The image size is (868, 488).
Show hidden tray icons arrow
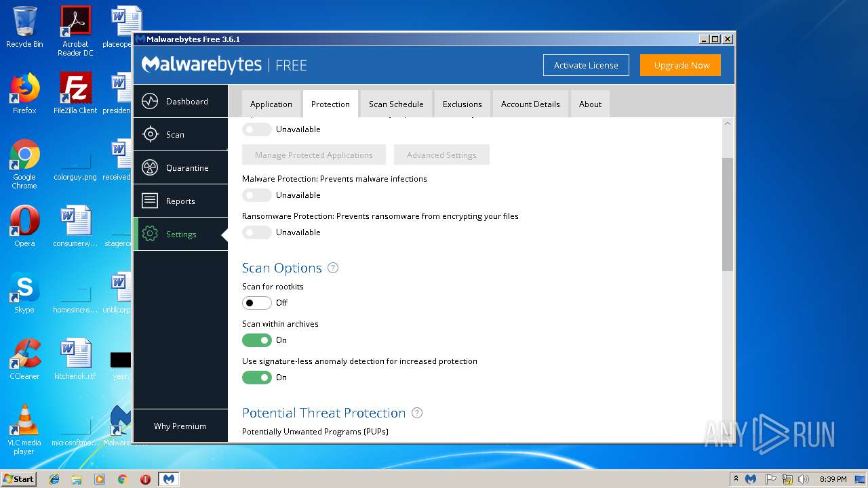(x=736, y=479)
